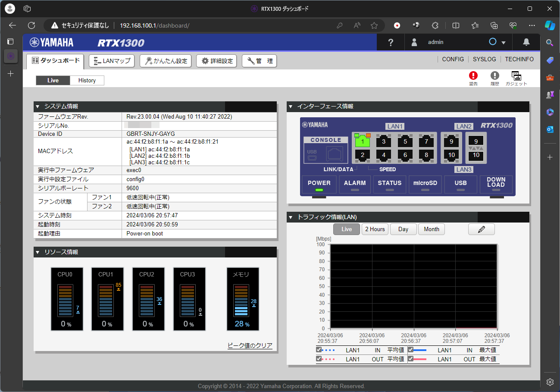This screenshot has width=560, height=392.
Task: Open the 管理 tab
Action: [259, 61]
